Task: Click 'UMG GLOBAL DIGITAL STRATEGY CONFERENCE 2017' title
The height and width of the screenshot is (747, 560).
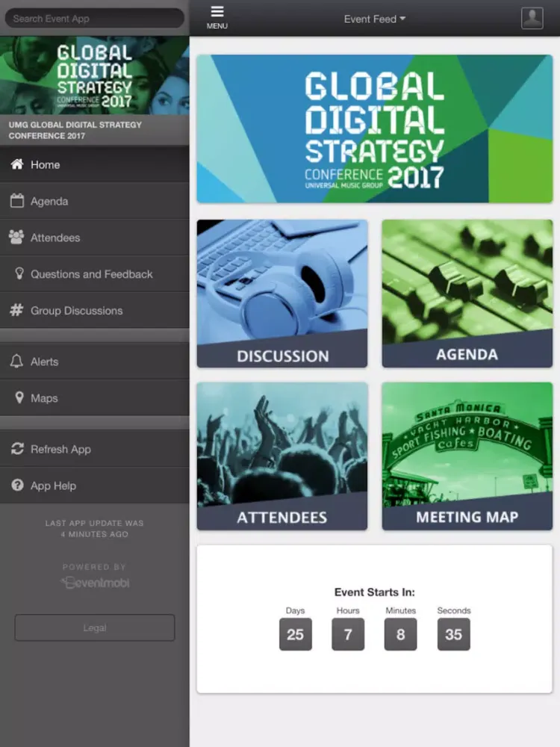Action: (75, 130)
